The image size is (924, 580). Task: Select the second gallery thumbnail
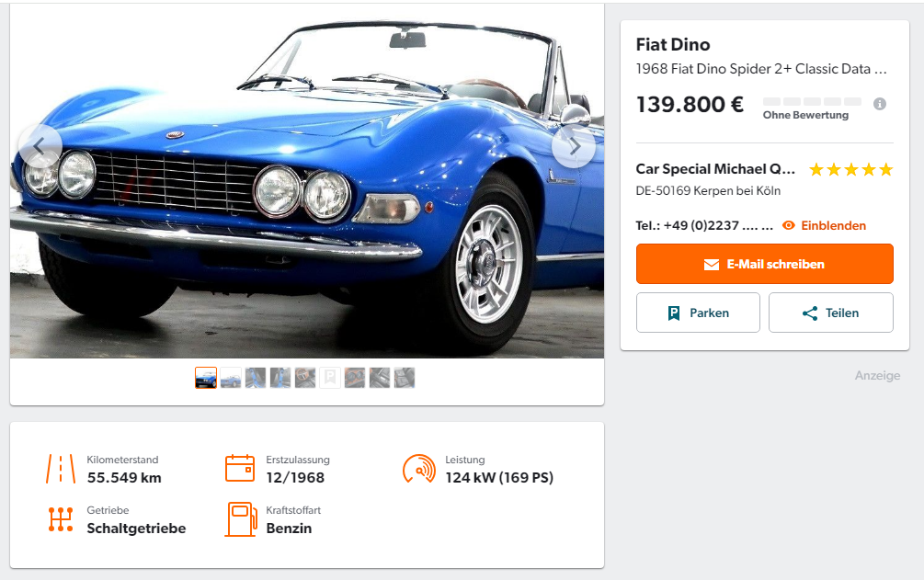231,378
